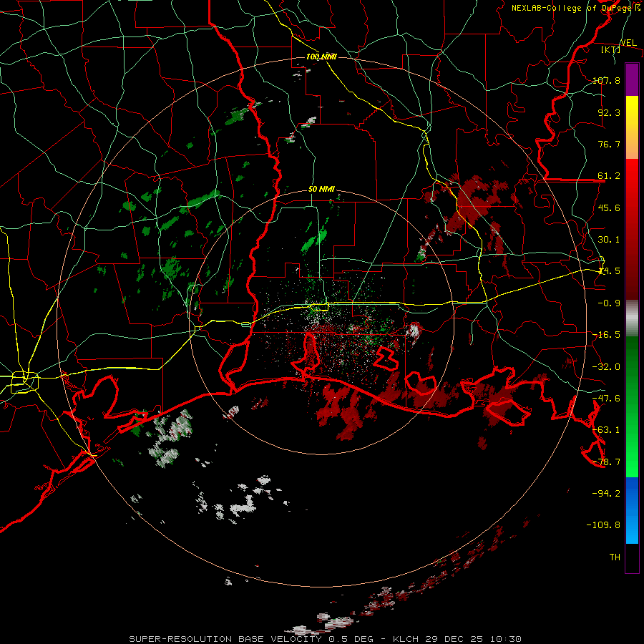Screen dimensions: 644x644
Task: Click the 61.2 value on velocity scale
Action: 609,176
